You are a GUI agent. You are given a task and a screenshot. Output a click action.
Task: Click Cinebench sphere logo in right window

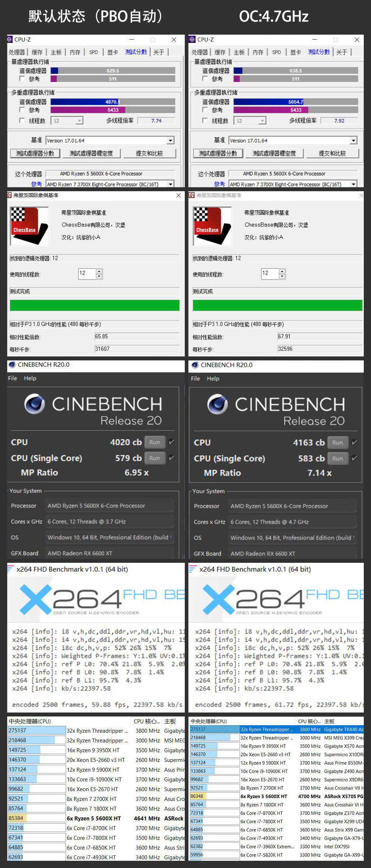[x=217, y=404]
